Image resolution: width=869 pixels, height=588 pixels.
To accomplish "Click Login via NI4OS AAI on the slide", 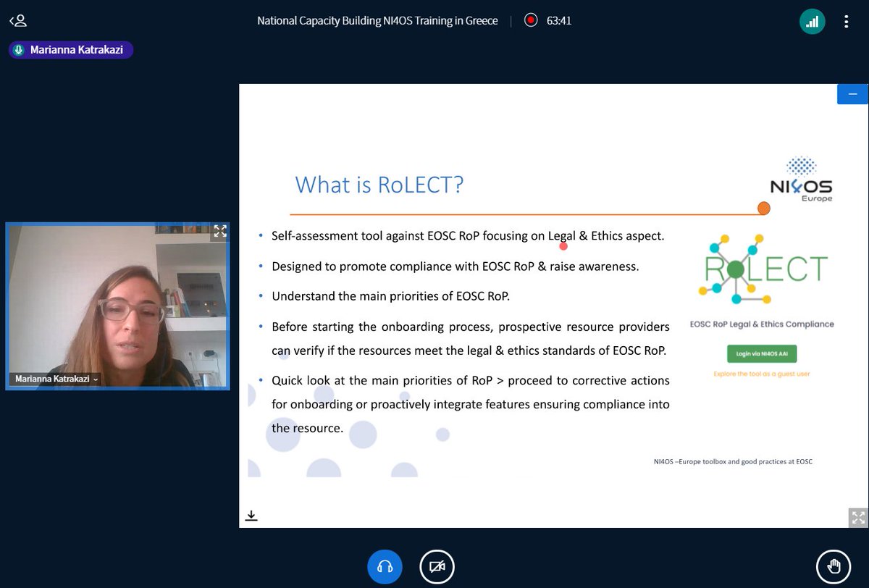I will point(762,354).
